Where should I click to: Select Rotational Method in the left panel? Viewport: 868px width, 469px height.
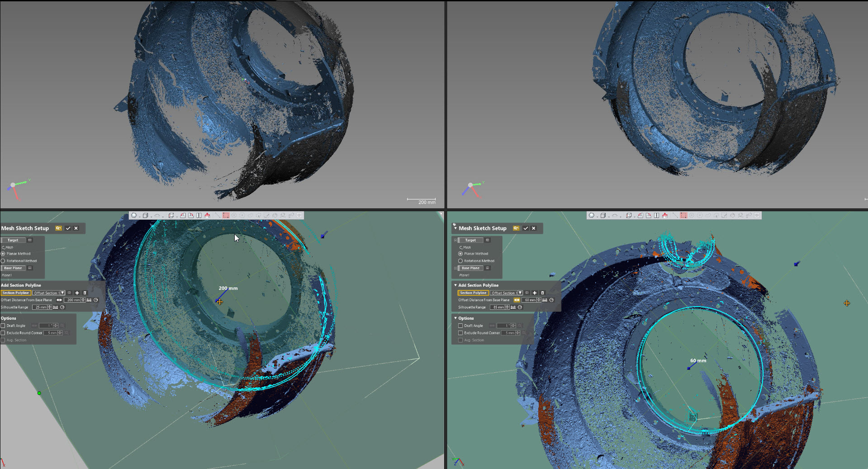tap(19, 261)
